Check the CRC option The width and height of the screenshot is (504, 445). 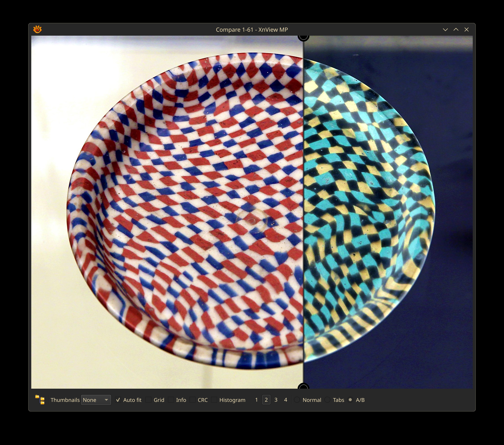193,400
